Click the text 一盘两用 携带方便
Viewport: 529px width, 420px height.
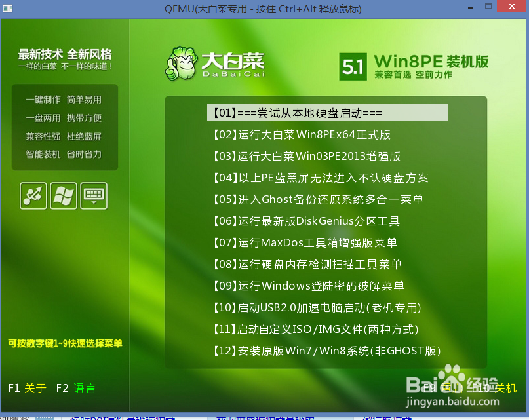pos(64,118)
